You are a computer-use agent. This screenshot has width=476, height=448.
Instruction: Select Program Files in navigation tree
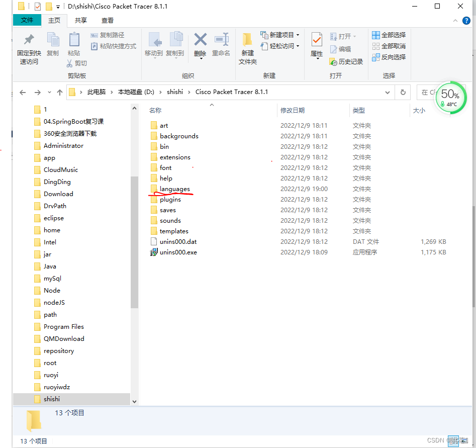click(x=63, y=327)
